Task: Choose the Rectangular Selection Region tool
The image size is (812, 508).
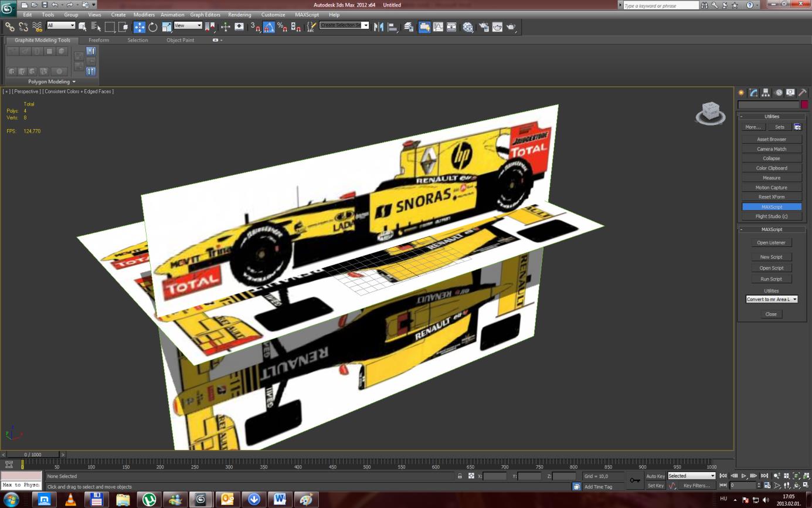Action: (x=110, y=26)
